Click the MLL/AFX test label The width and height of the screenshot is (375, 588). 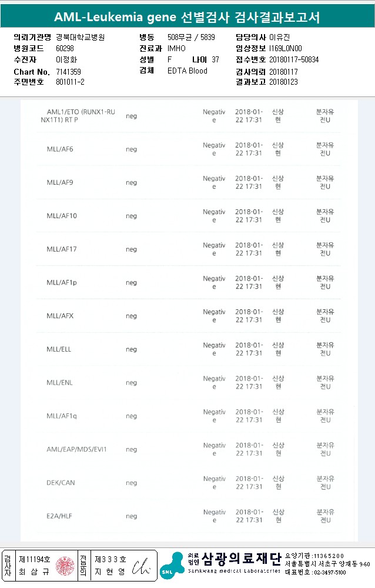tap(60, 316)
